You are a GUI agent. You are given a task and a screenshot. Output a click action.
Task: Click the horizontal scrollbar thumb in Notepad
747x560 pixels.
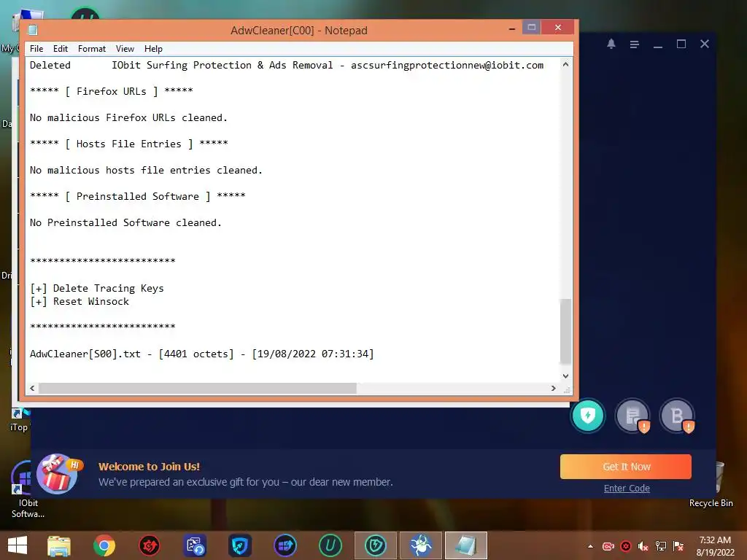coord(197,388)
